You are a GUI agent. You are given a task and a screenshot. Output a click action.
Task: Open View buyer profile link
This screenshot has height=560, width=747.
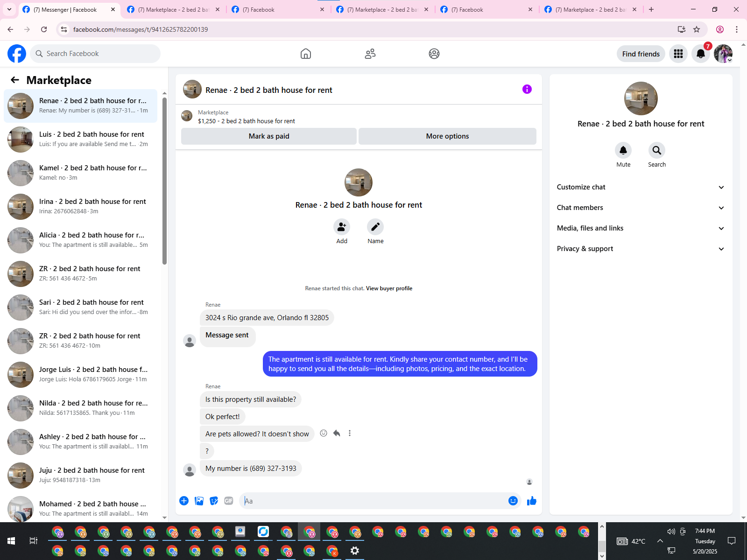pyautogui.click(x=389, y=288)
